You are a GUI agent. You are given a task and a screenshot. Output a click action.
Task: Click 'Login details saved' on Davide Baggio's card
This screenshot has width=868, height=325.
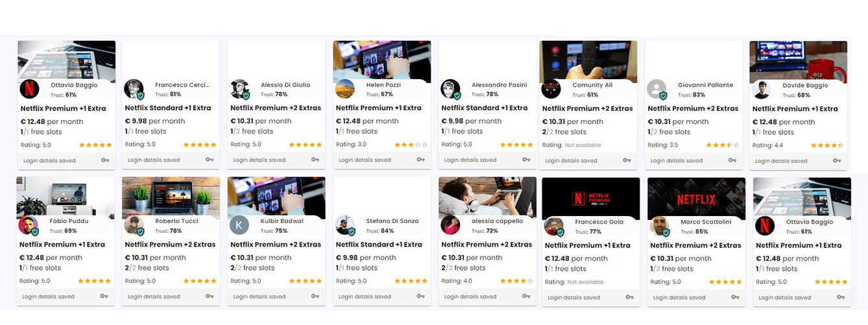point(782,161)
